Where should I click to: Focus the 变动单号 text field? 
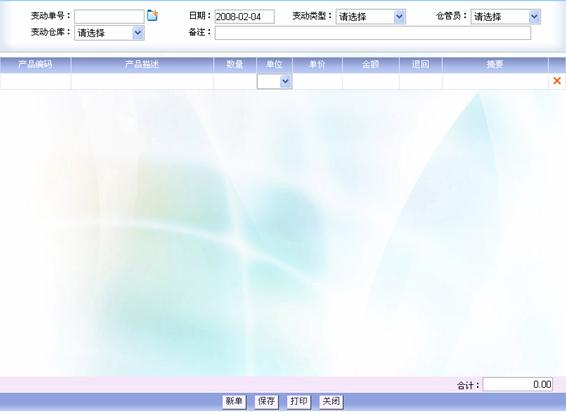coord(109,17)
